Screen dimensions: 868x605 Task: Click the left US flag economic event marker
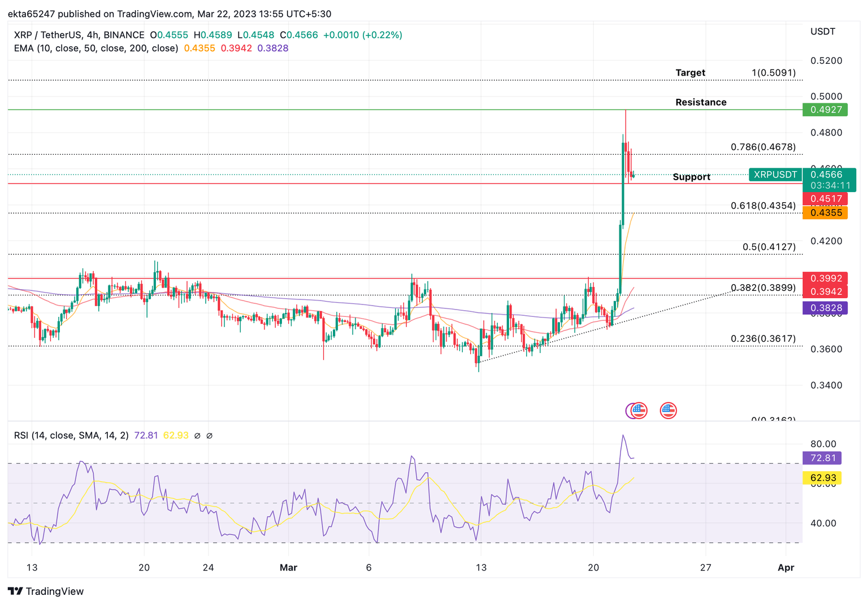(637, 411)
